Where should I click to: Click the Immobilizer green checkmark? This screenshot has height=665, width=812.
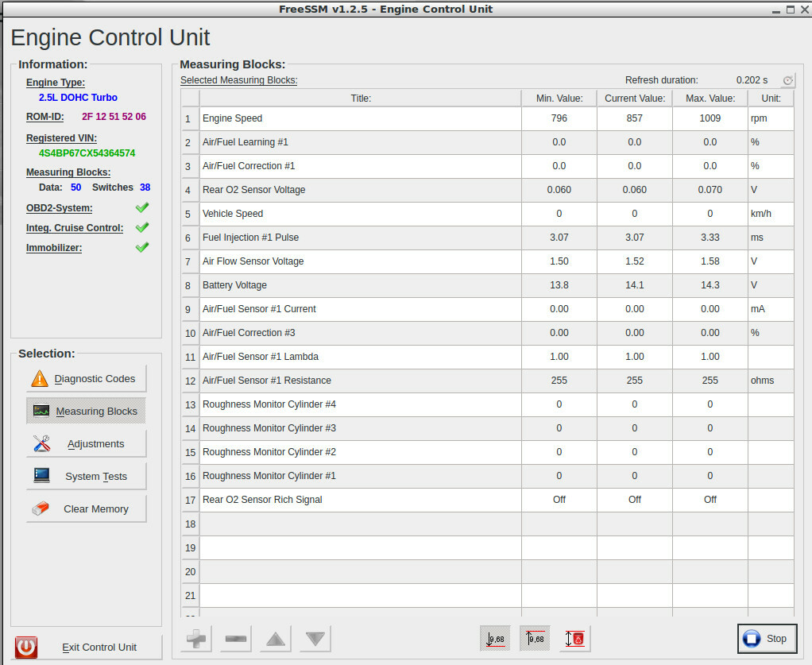(142, 247)
